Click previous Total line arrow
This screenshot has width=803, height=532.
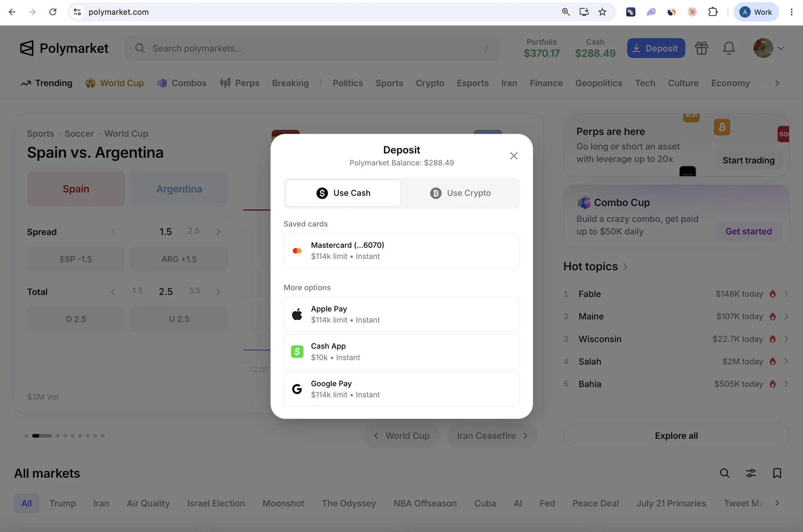pos(113,292)
